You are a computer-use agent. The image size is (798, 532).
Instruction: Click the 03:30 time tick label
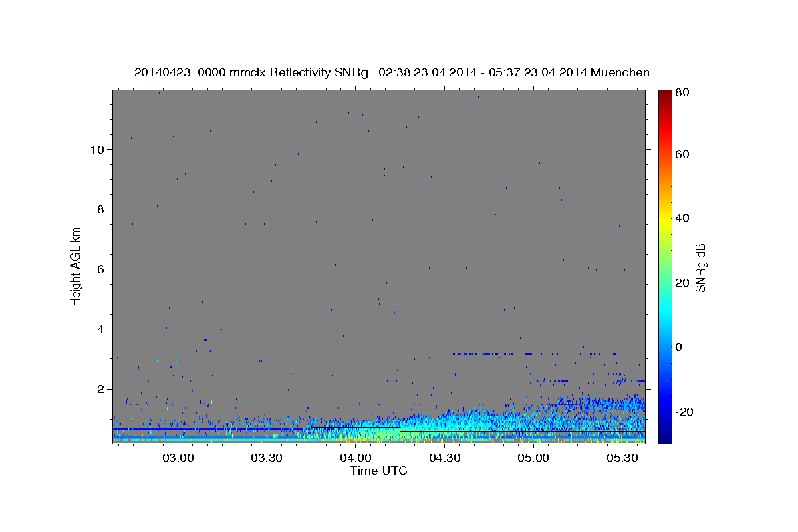coord(267,458)
